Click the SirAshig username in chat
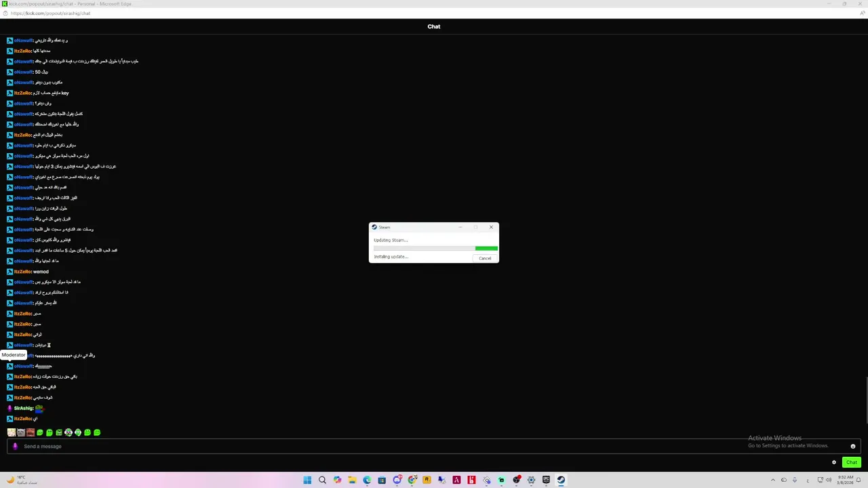Screen dimensions: 868x488 pyautogui.click(x=24, y=408)
